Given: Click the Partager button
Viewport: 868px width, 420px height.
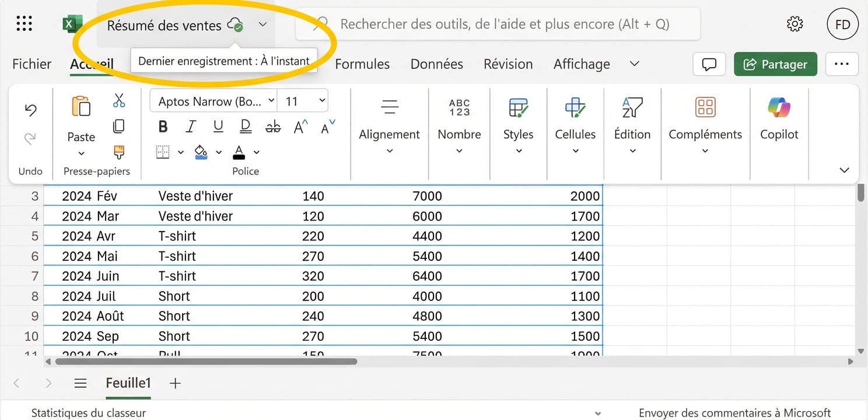Looking at the screenshot, I should coord(775,64).
